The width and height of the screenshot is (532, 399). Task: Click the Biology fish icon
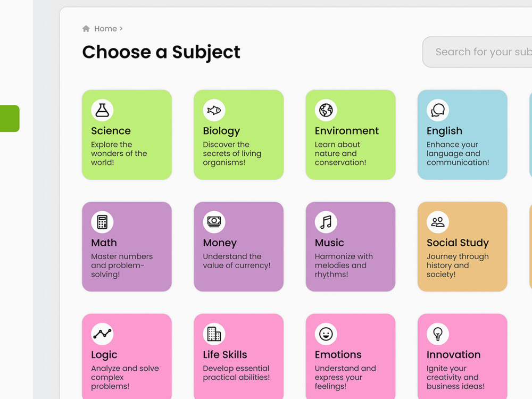(214, 110)
